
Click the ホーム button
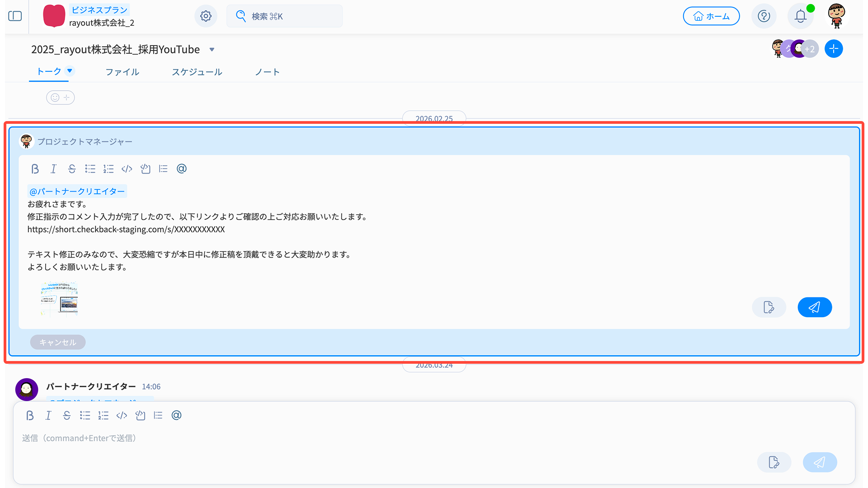click(711, 16)
